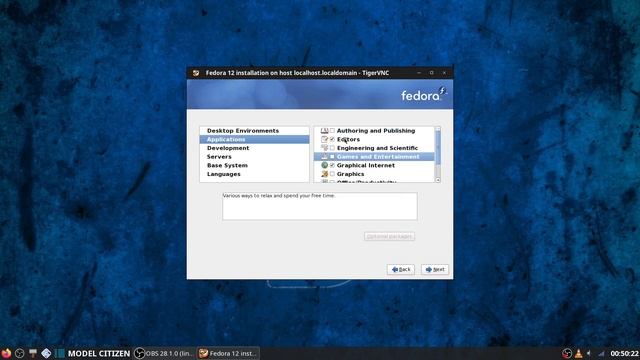Select the Development category
Screen dimensions: 640x360
254,148
